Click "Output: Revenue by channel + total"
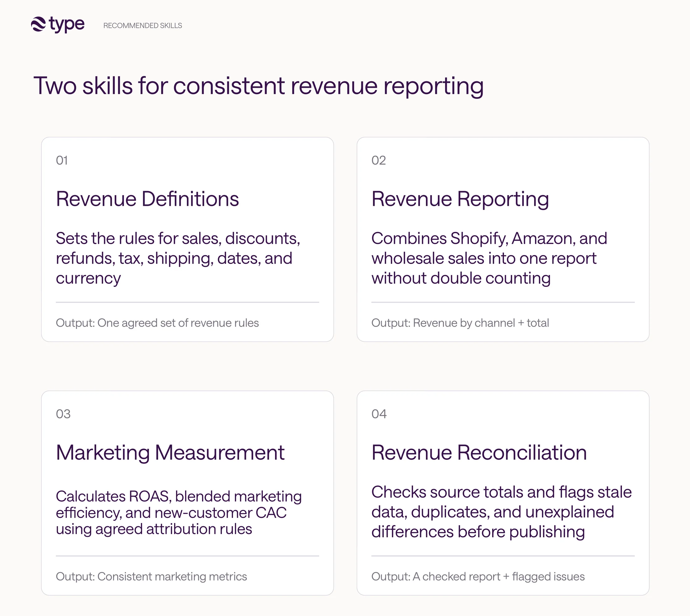 click(x=460, y=323)
